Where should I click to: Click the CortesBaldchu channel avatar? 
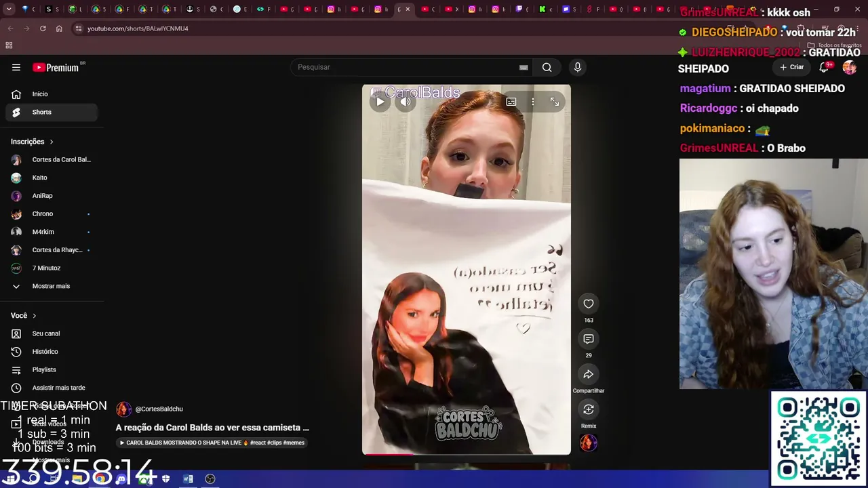(123, 409)
